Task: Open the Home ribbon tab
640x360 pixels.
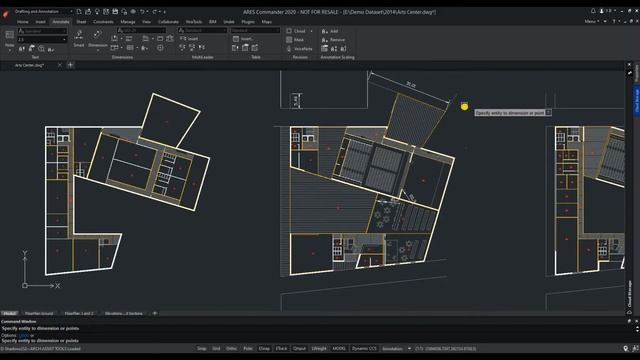Action: pyautogui.click(x=22, y=22)
